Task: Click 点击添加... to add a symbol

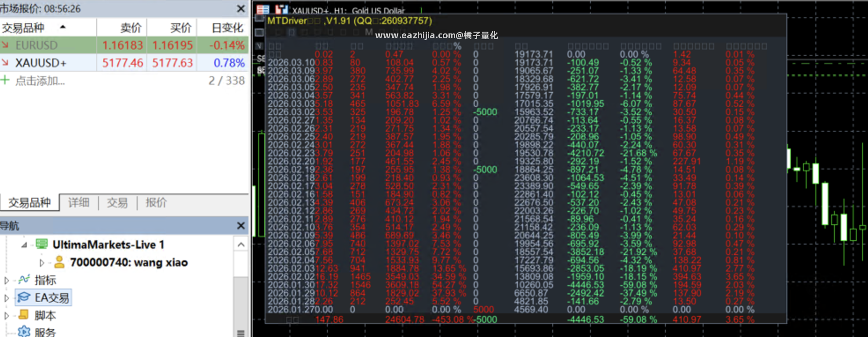Action: 40,81
